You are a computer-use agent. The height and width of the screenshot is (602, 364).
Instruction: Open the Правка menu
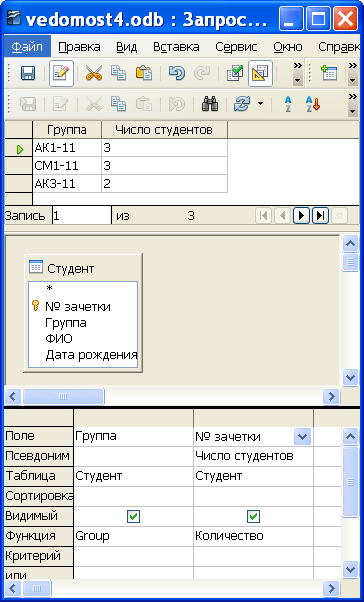pyautogui.click(x=79, y=47)
